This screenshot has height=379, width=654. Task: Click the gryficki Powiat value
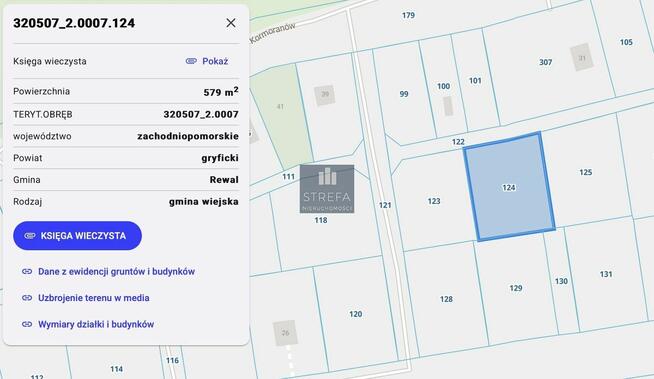[x=220, y=158]
